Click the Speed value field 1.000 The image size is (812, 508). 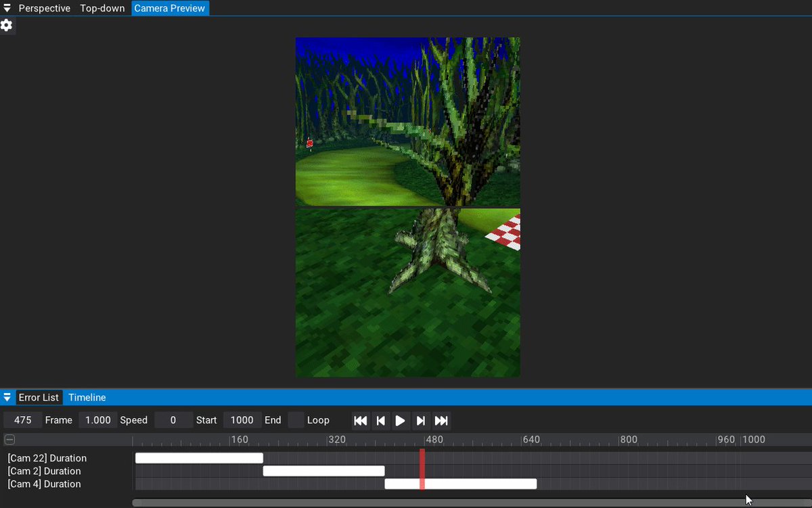tap(98, 420)
